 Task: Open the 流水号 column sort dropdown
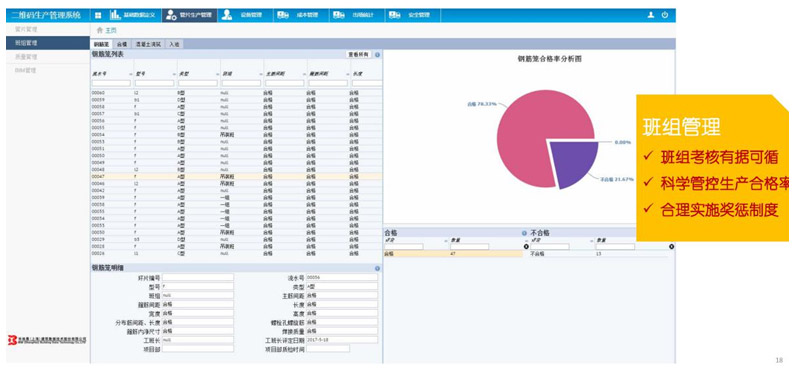[x=130, y=74]
